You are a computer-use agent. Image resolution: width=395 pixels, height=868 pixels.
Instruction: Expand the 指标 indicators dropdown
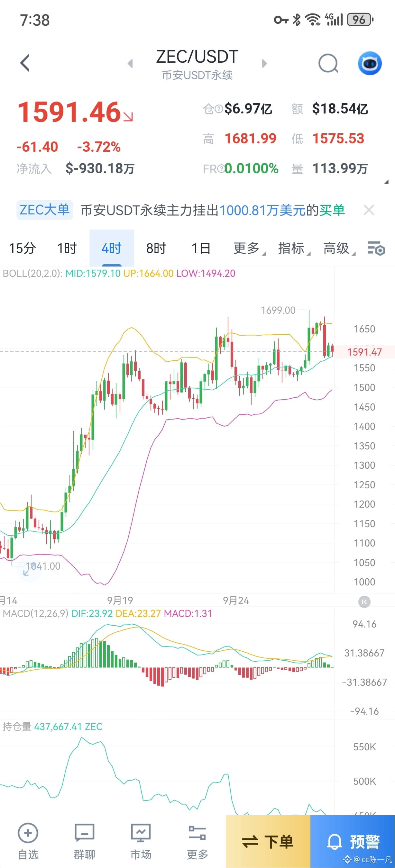point(294,248)
